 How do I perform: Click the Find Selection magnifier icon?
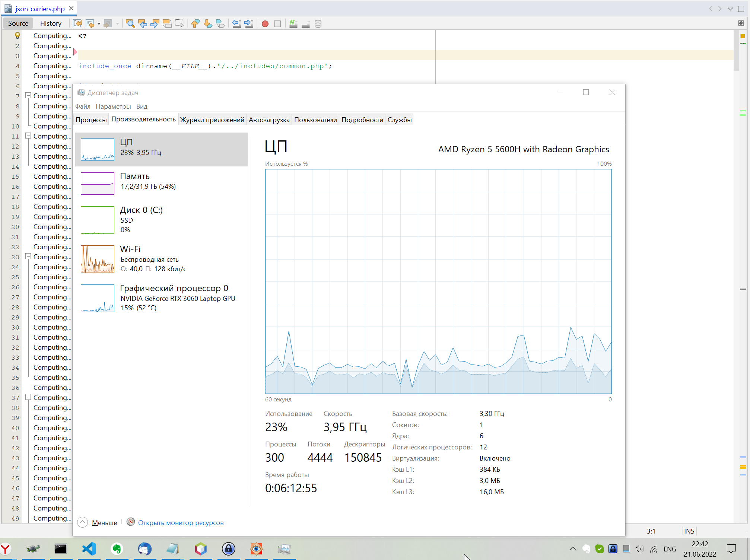130,23
